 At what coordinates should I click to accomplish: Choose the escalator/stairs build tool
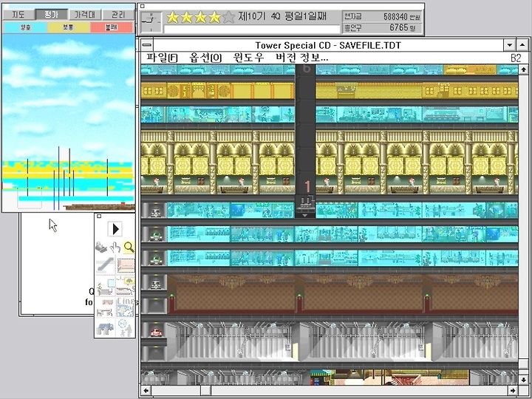[x=105, y=265]
